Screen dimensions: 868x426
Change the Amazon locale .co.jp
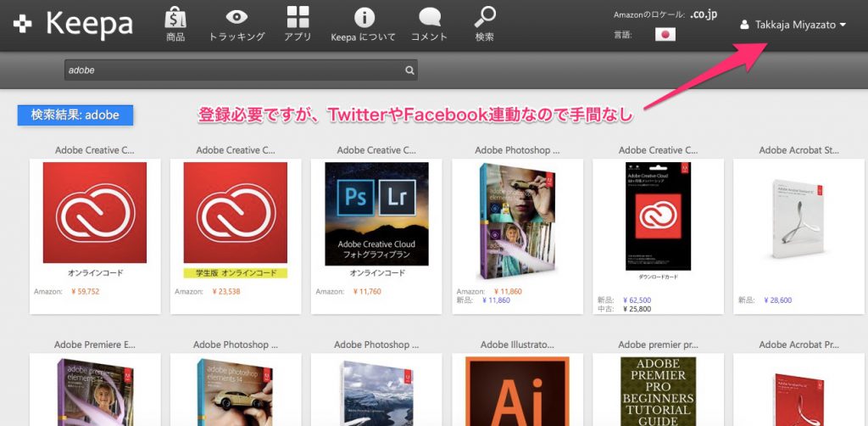coord(704,14)
